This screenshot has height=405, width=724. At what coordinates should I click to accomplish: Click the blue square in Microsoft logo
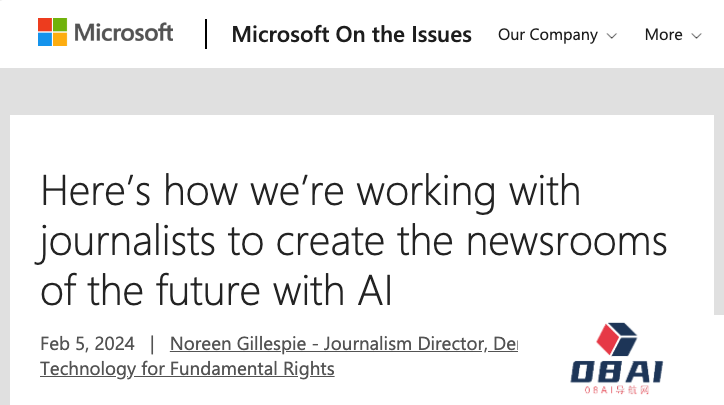pyautogui.click(x=46, y=40)
